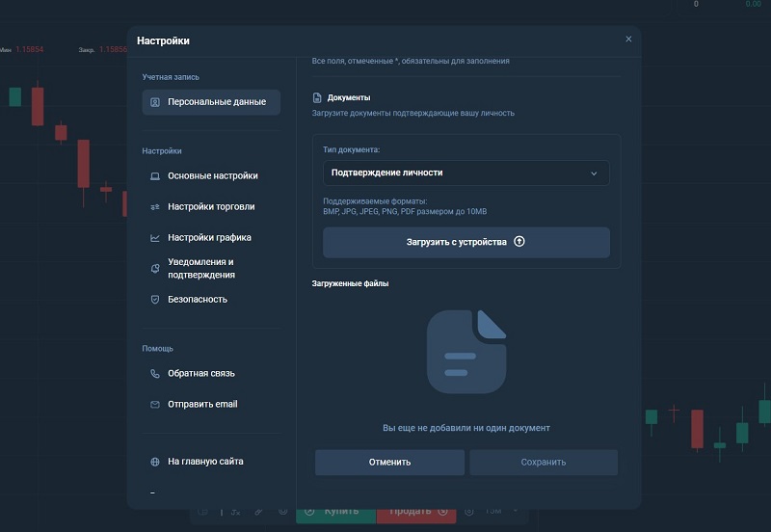Click the Помощь sidebar heading

click(x=157, y=349)
